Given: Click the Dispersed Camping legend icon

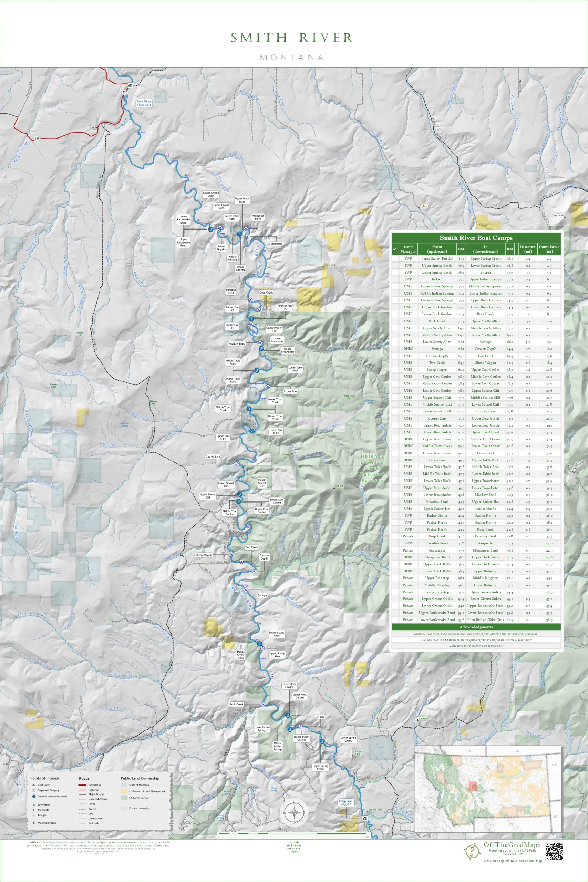Looking at the screenshot, I should click(34, 790).
